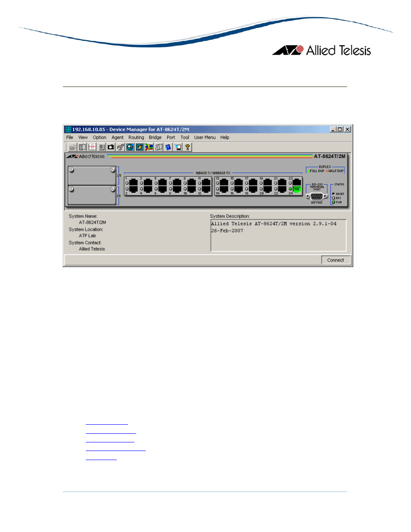Click the gray folded pages toolbar icon

point(159,147)
